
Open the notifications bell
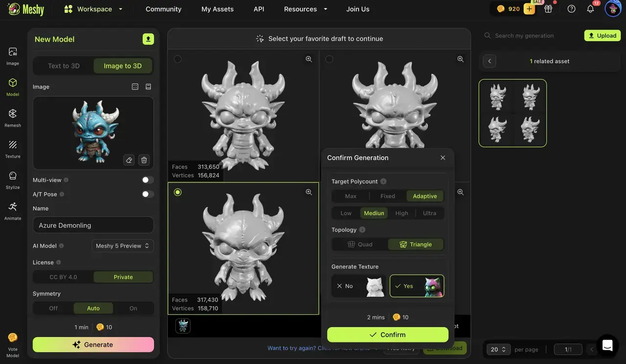(590, 9)
